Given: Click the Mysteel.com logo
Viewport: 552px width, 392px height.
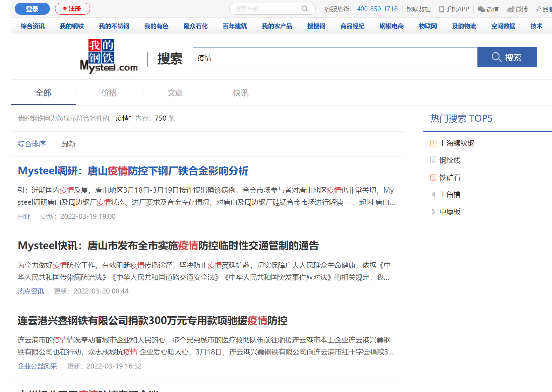Looking at the screenshot, I should (109, 56).
